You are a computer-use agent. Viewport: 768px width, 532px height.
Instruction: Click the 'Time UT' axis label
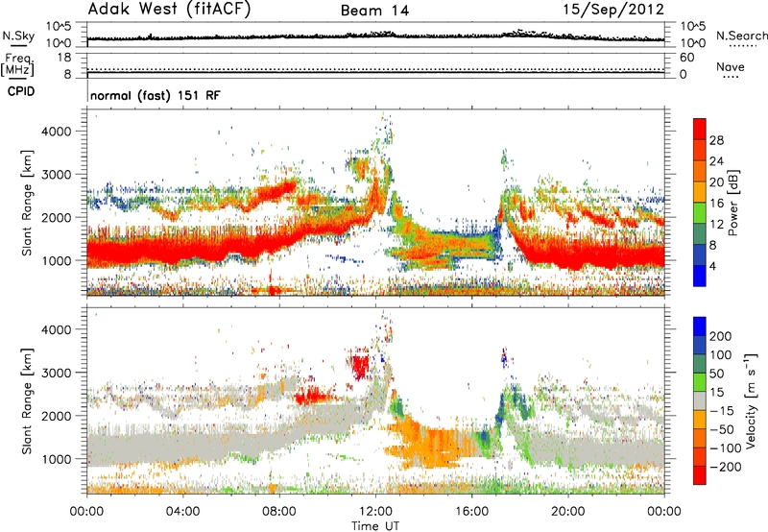(375, 525)
